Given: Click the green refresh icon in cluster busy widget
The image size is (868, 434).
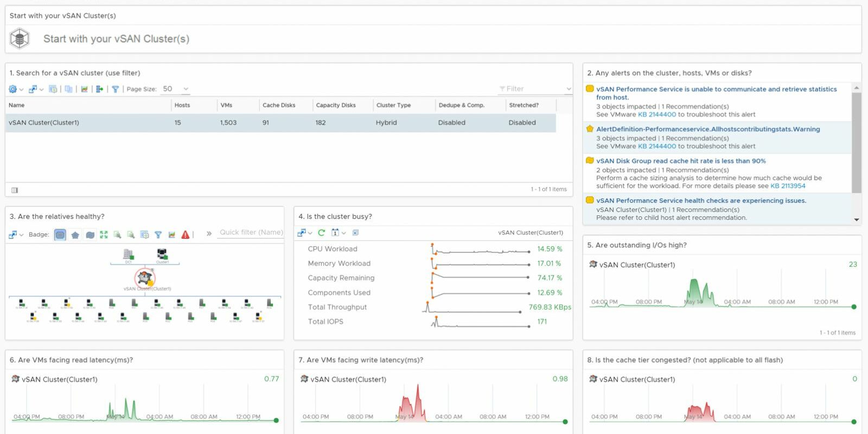Looking at the screenshot, I should click(x=321, y=233).
